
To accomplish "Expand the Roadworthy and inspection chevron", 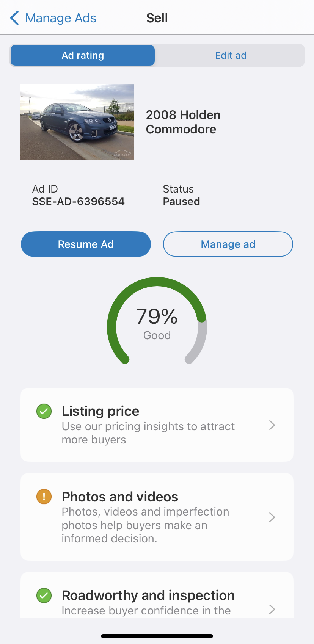I will point(272,609).
